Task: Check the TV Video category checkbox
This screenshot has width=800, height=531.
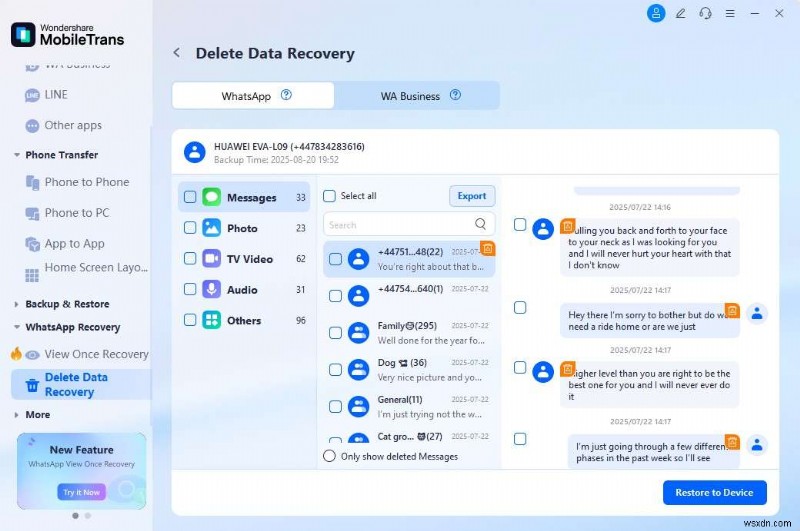Action: pos(190,259)
